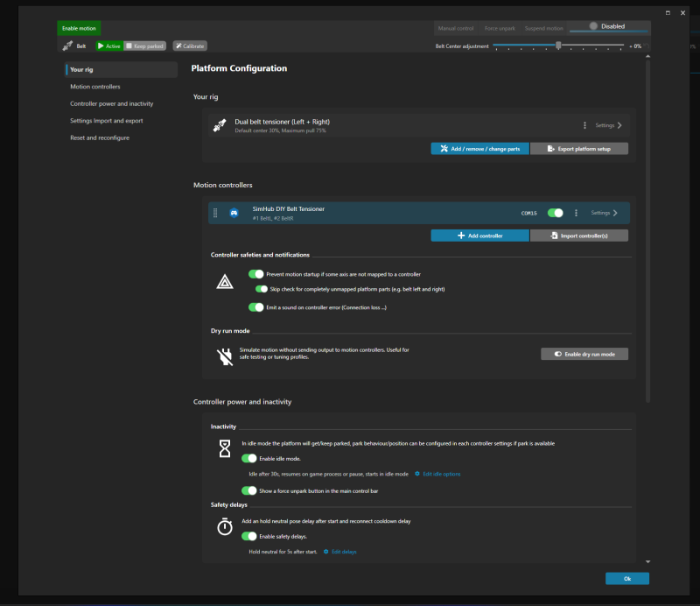Open Settings for SimHub DIY Belt Tensioner
Image resolution: width=700 pixels, height=606 pixels.
point(605,213)
